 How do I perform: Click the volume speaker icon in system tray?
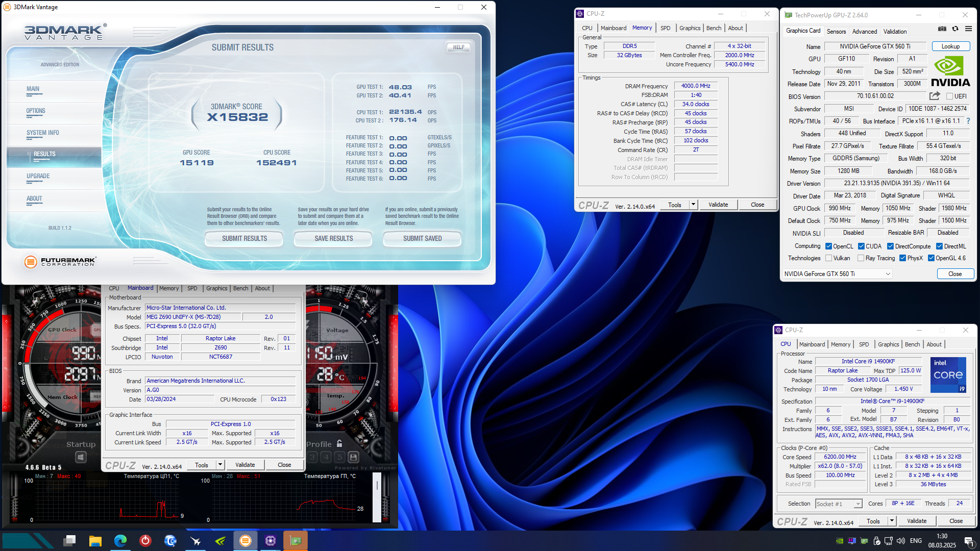click(x=901, y=541)
